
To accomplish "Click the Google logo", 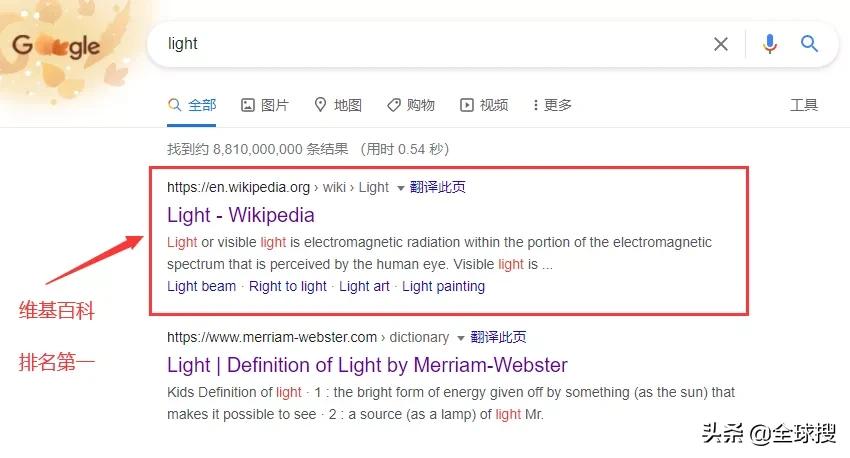I will (x=56, y=46).
